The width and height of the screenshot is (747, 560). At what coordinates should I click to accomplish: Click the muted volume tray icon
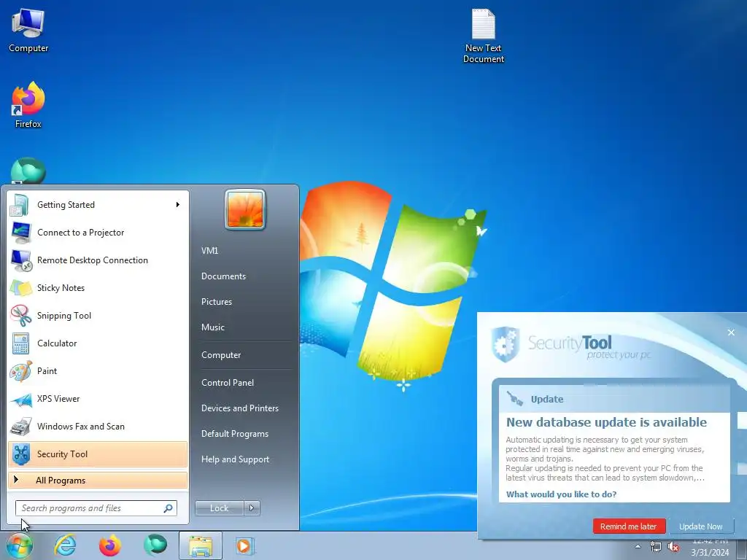point(673,547)
